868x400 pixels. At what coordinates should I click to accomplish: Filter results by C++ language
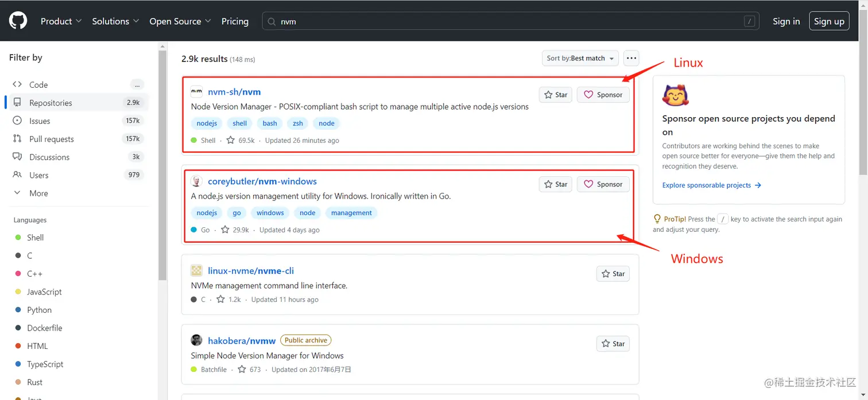pos(77,274)
